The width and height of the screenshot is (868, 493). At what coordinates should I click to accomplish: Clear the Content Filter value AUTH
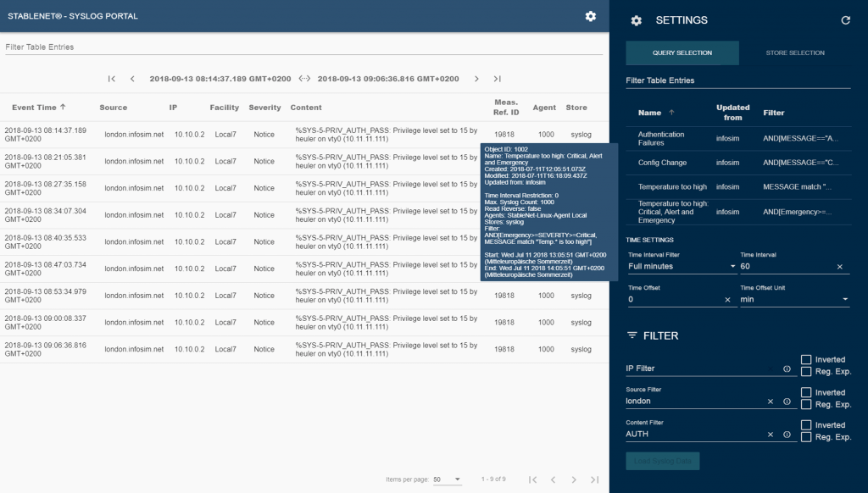click(x=771, y=435)
